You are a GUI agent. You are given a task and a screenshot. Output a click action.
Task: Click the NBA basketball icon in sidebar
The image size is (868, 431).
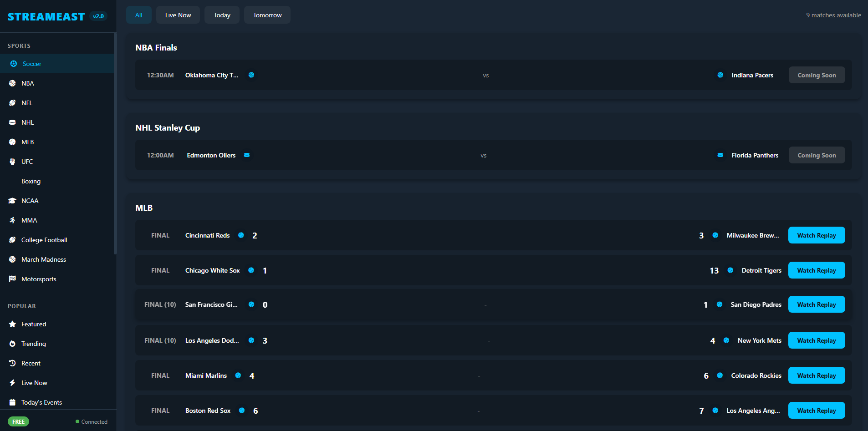12,83
